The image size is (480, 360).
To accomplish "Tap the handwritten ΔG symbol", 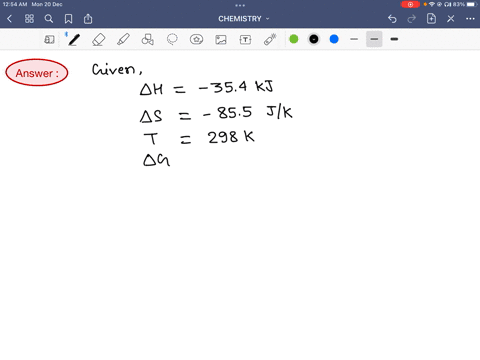I will click(x=156, y=160).
